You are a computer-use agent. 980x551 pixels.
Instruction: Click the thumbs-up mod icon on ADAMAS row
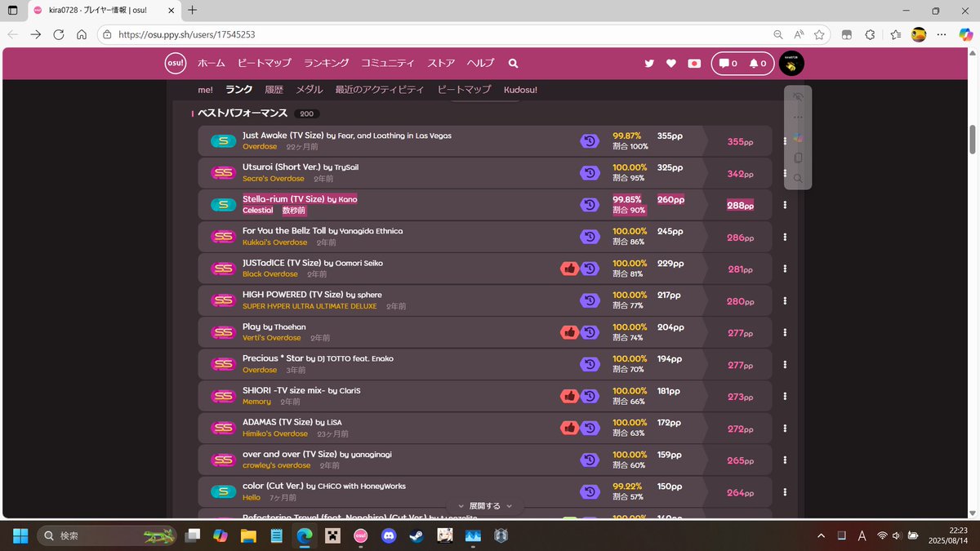570,428
